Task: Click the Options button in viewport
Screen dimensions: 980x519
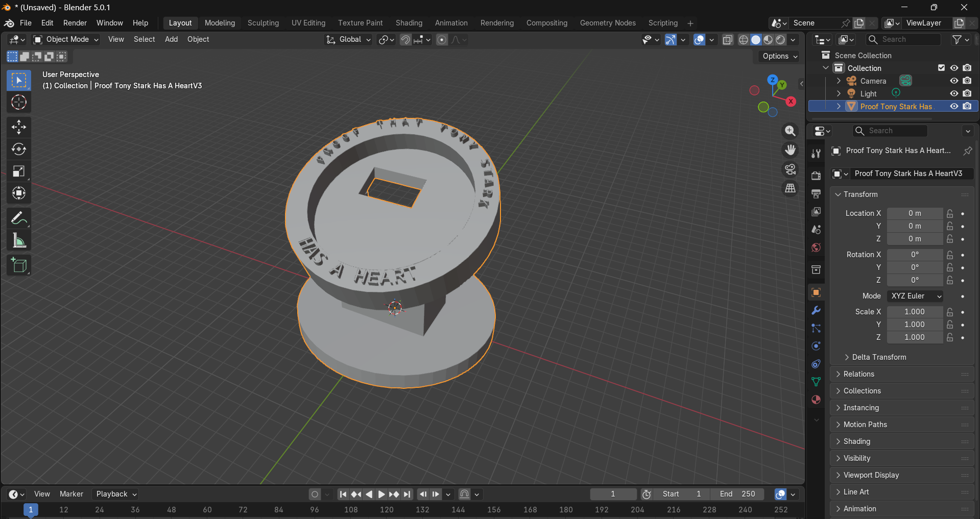Action: tap(779, 56)
